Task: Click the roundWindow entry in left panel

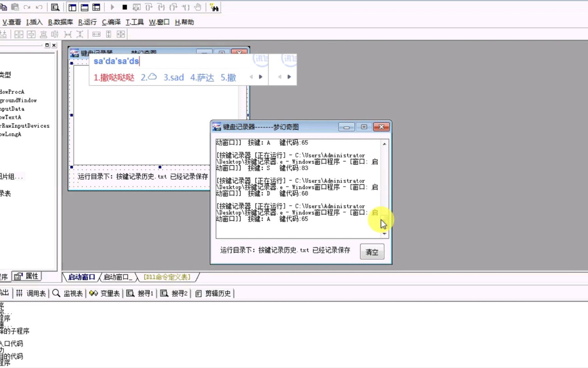Action: (18, 101)
